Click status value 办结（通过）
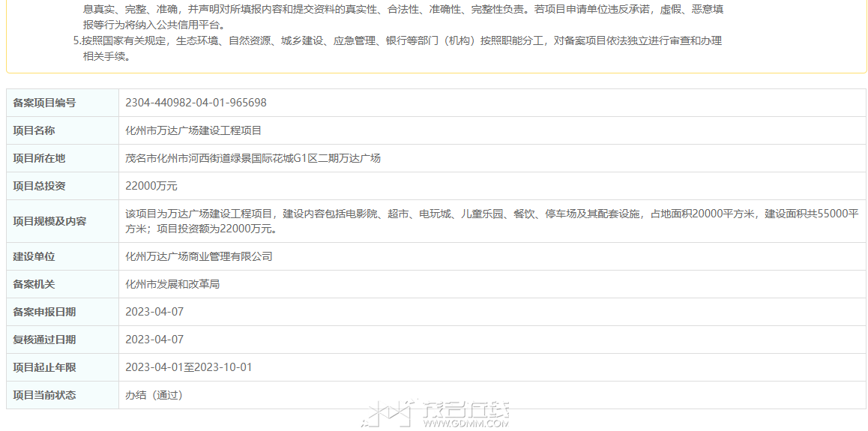 pos(154,395)
